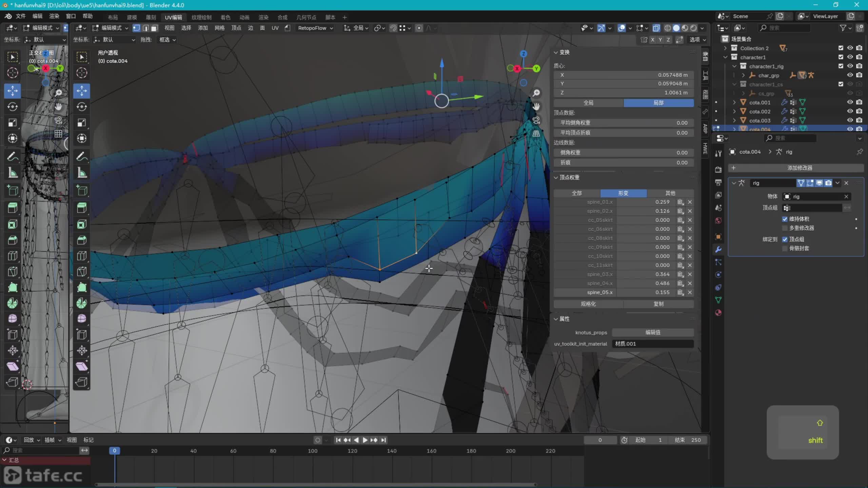Open the RetopoFlow dropdown
The image size is (868, 488).
click(x=315, y=28)
